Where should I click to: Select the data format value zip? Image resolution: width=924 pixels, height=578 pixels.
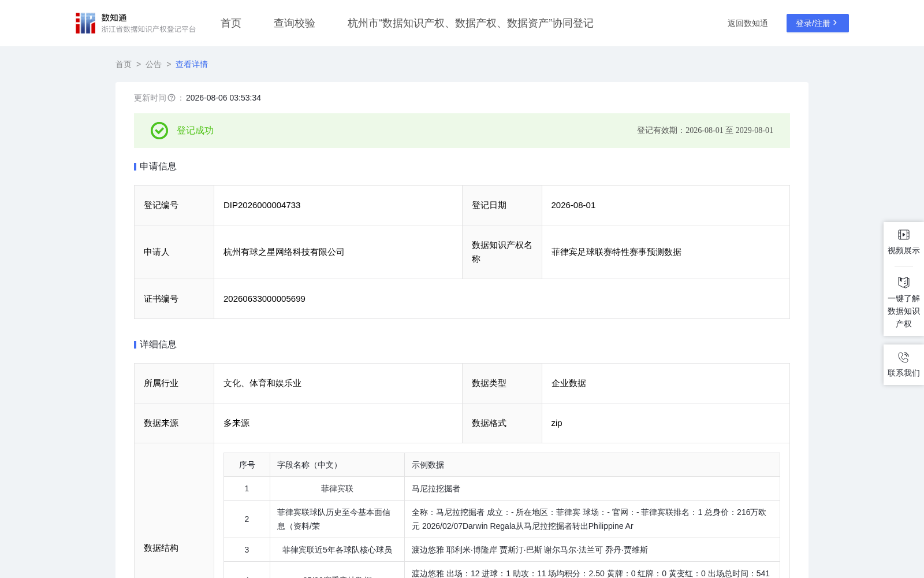click(557, 423)
